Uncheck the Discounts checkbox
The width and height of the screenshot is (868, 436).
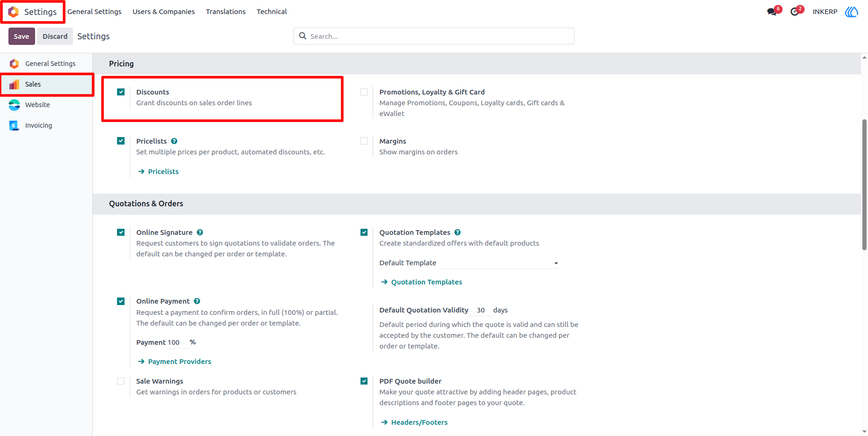(x=121, y=92)
